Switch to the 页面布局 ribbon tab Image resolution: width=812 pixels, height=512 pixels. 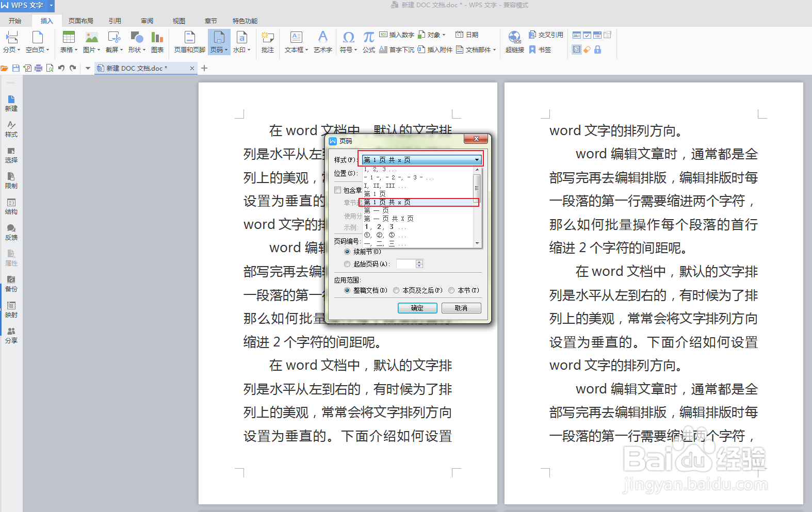coord(81,21)
